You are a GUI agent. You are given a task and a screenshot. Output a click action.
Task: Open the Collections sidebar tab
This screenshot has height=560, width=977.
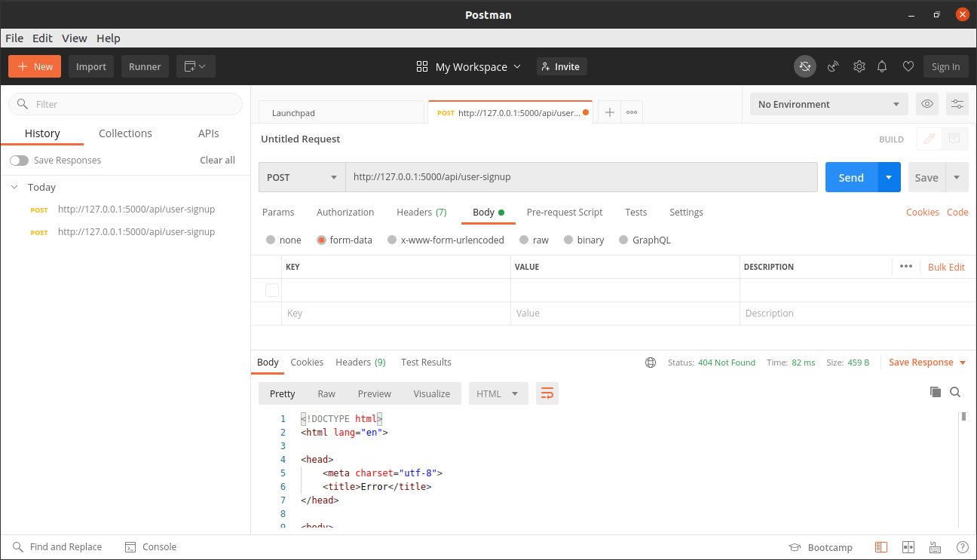(x=125, y=133)
